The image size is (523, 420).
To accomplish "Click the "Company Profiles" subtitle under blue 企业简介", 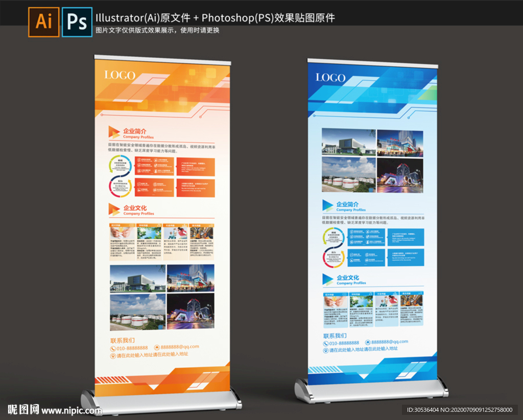I will pyautogui.click(x=351, y=210).
